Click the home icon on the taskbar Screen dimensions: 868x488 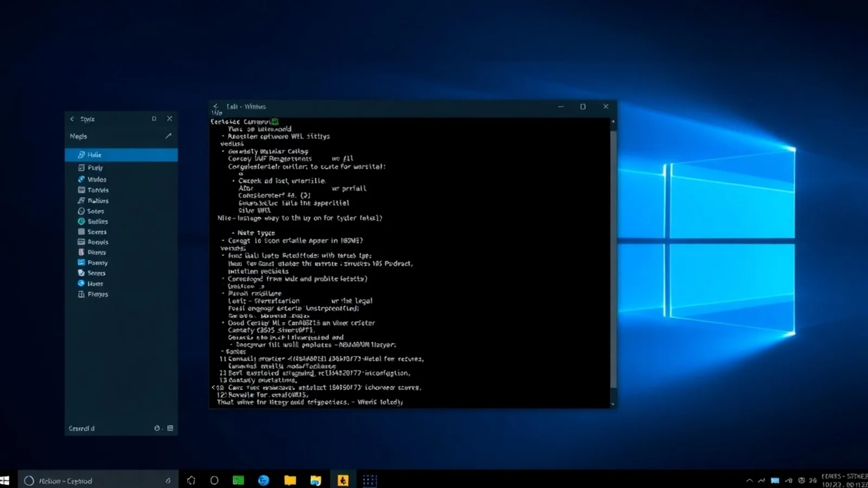tap(191, 480)
